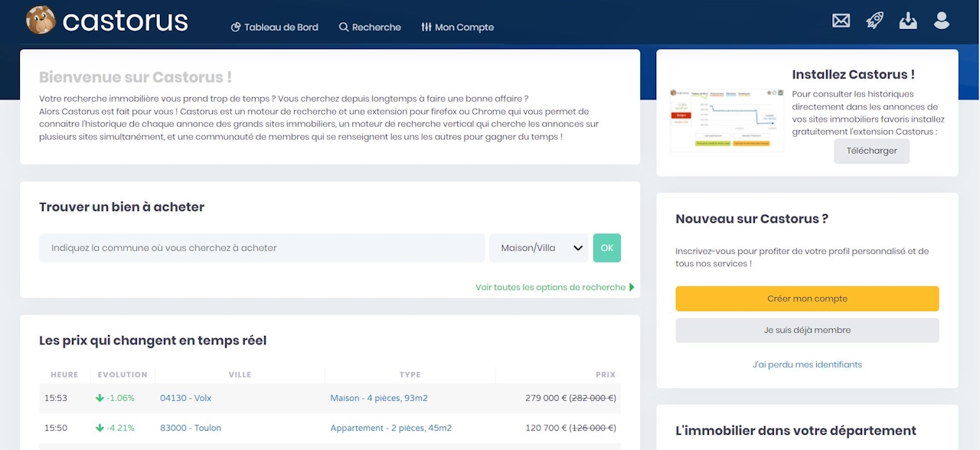Open the 04130 - Volx city link

(x=185, y=398)
